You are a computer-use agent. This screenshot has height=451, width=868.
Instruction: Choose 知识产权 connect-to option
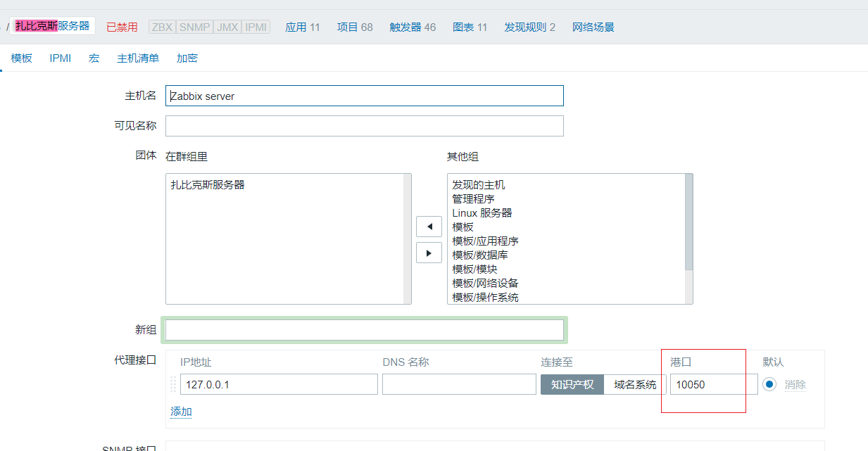tap(572, 384)
